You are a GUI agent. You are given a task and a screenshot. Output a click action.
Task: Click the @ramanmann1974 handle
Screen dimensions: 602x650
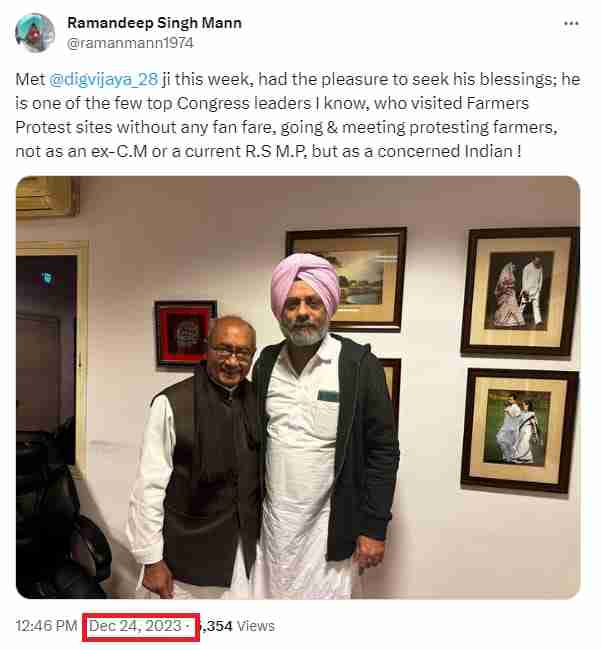click(x=130, y=43)
